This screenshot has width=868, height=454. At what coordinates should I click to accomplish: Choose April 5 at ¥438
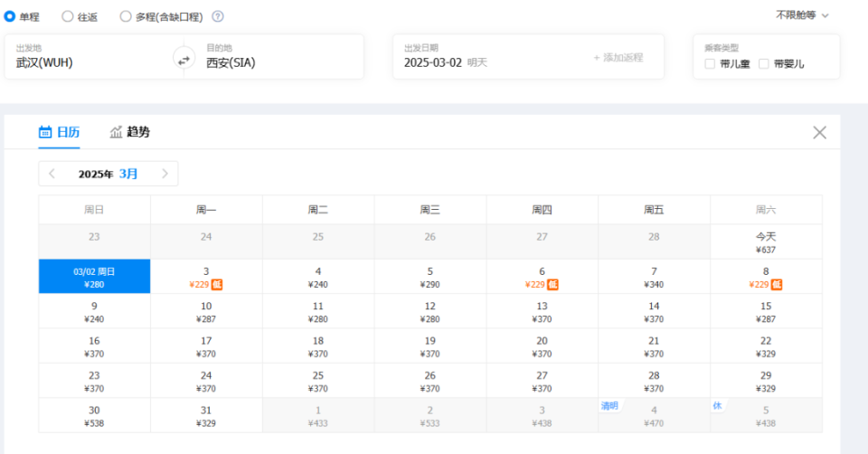click(x=766, y=415)
